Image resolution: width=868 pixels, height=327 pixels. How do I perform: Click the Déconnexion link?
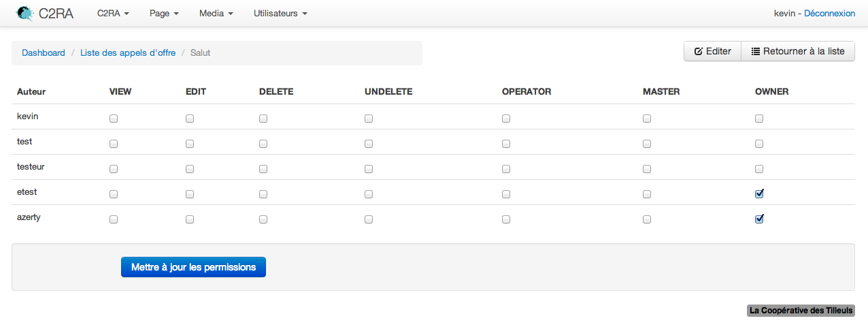coord(829,13)
